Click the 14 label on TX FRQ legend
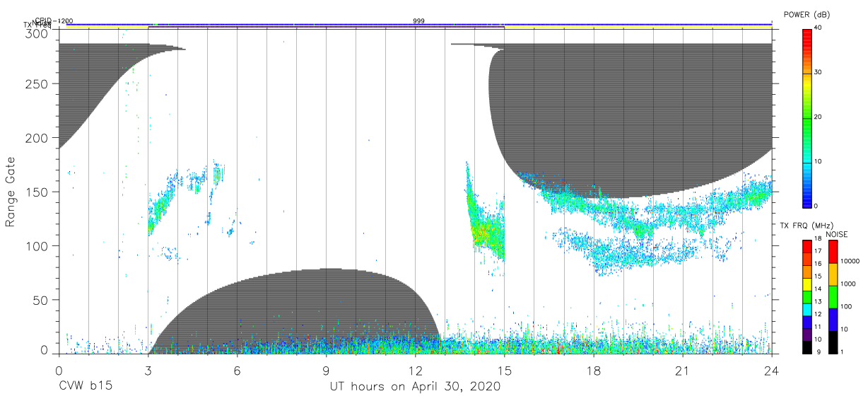 (819, 289)
